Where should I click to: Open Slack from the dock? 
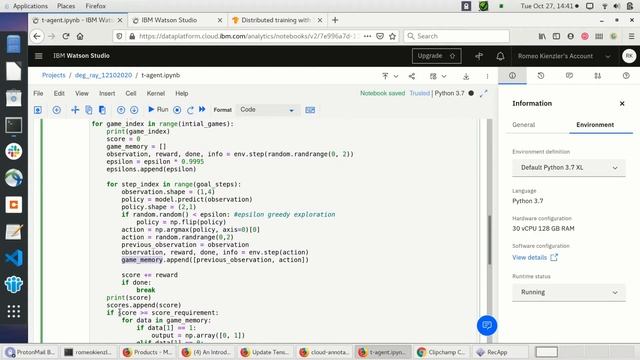(13, 151)
